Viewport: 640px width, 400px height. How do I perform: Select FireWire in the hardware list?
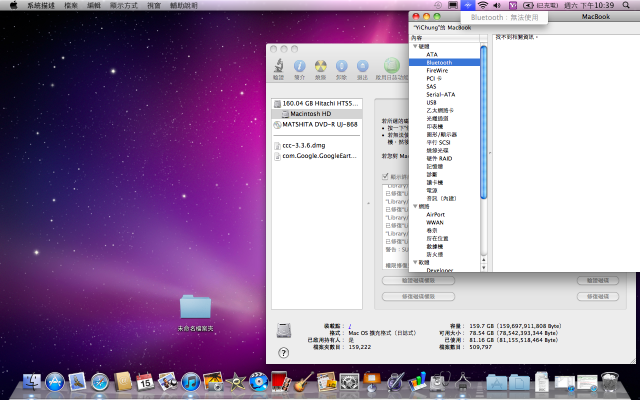pos(437,70)
